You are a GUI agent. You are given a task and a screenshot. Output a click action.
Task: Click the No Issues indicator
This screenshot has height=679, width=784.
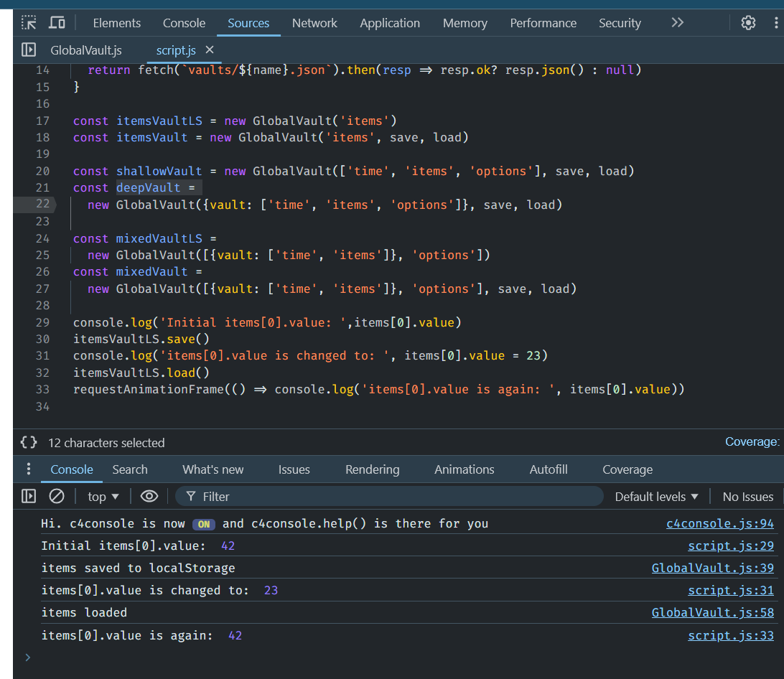click(x=747, y=497)
